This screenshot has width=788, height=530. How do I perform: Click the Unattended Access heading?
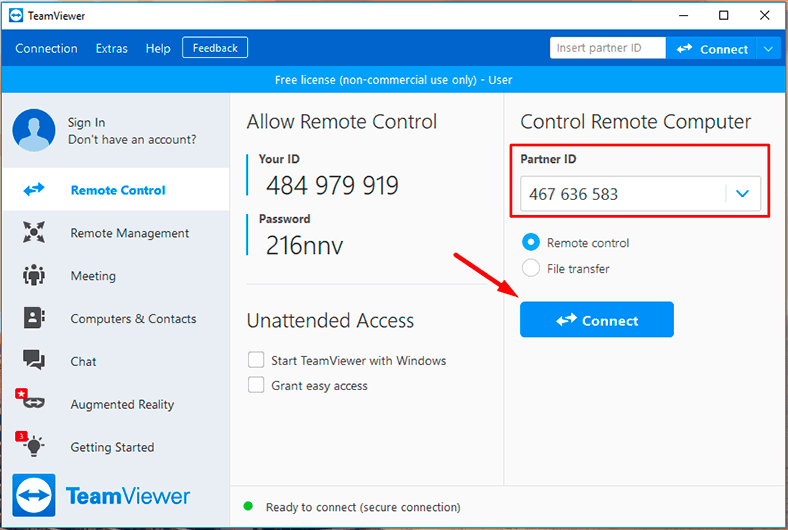pos(330,320)
